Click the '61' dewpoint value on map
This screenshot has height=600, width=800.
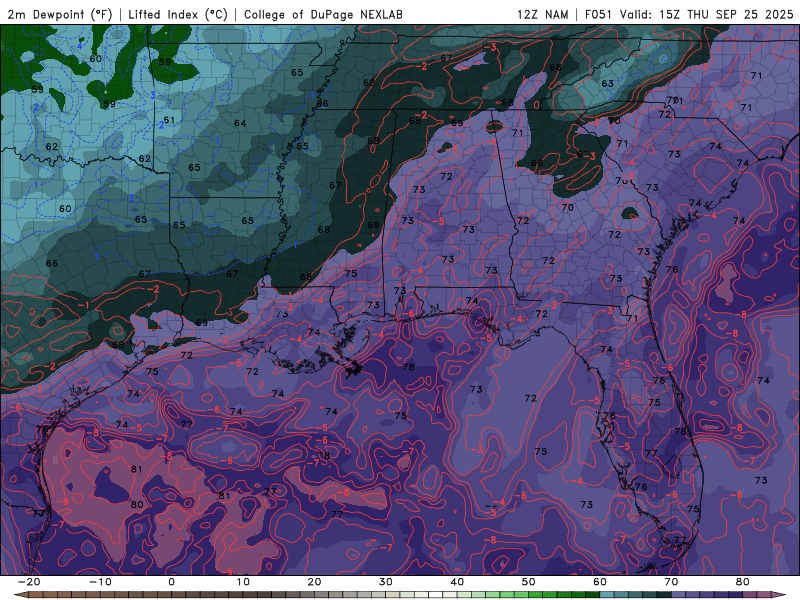click(x=169, y=120)
